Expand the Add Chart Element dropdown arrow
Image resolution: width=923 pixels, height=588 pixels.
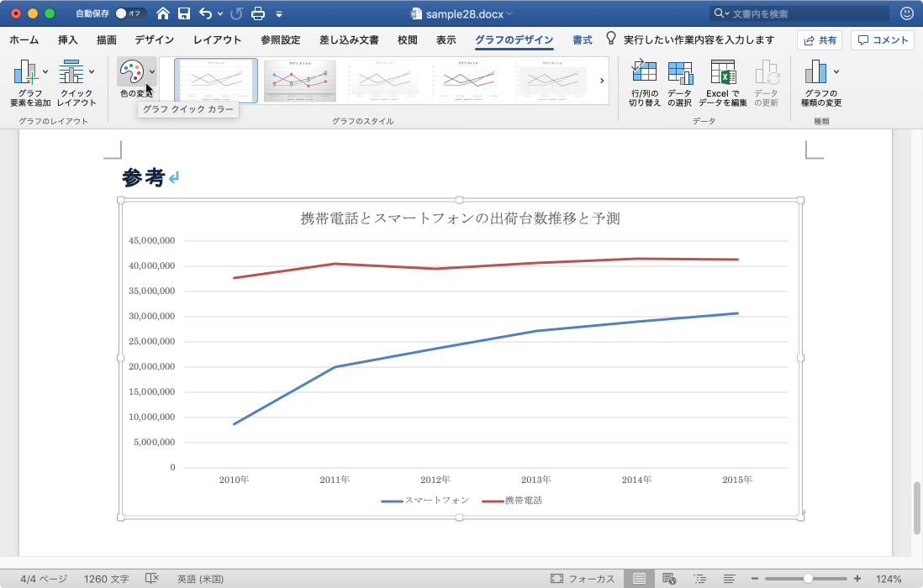(x=45, y=71)
